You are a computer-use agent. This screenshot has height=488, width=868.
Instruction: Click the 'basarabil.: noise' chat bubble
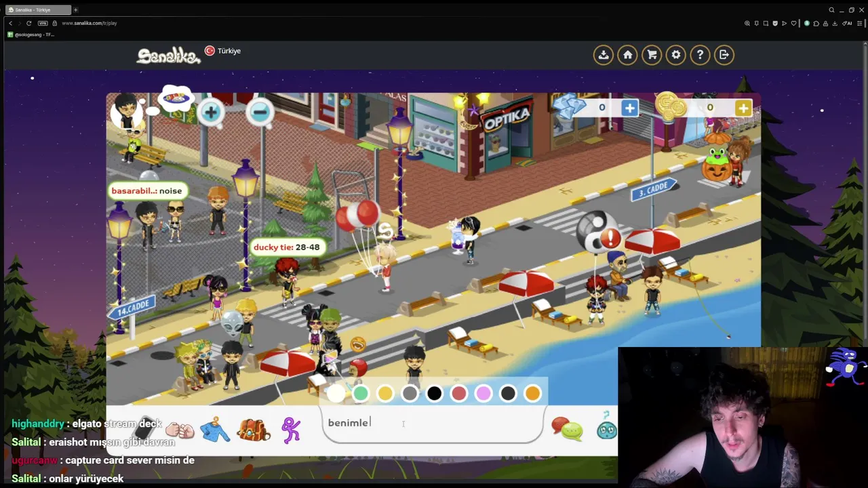coord(146,191)
